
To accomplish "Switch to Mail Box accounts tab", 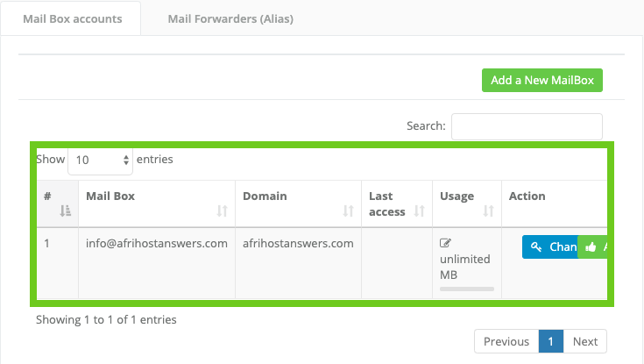I will click(72, 18).
